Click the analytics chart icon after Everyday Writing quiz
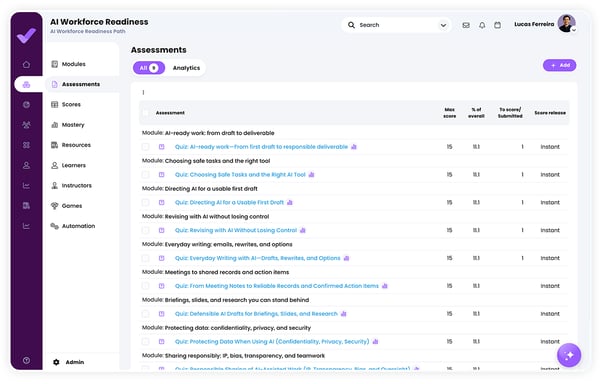Screen dimensions: 600x384 click(x=346, y=258)
